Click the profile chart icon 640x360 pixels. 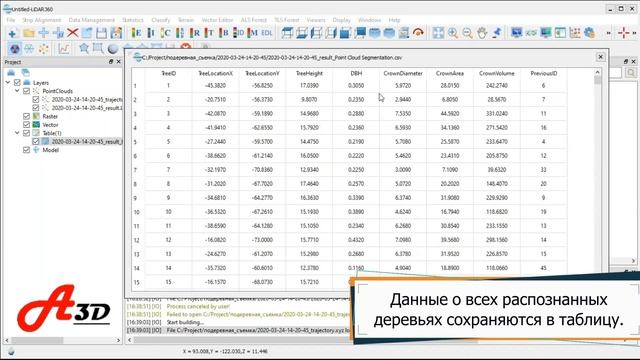64,49
